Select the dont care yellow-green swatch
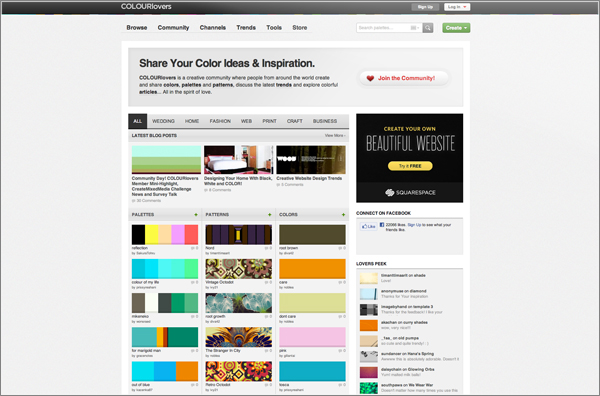The height and width of the screenshot is (396, 600). click(x=312, y=303)
